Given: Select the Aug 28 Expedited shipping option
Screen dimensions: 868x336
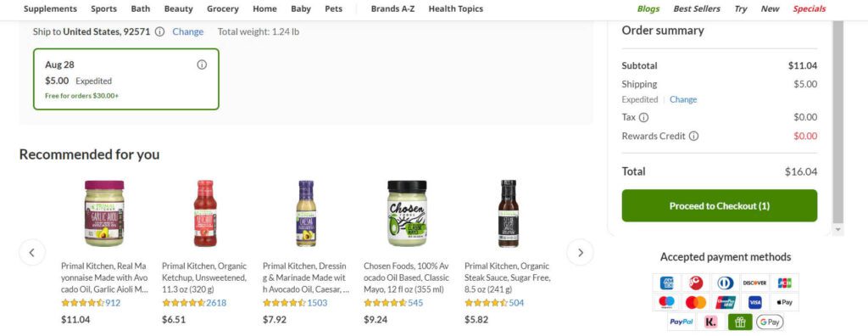Looking at the screenshot, I should coord(126,79).
